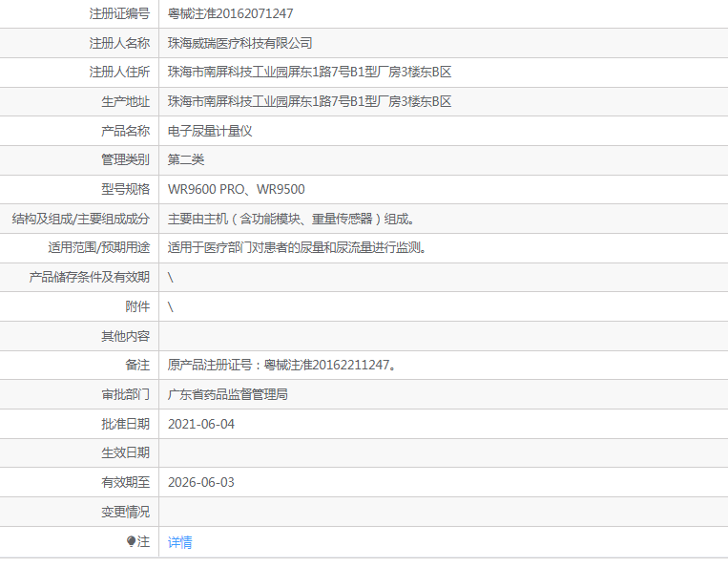Click the 备注 label

click(x=137, y=365)
